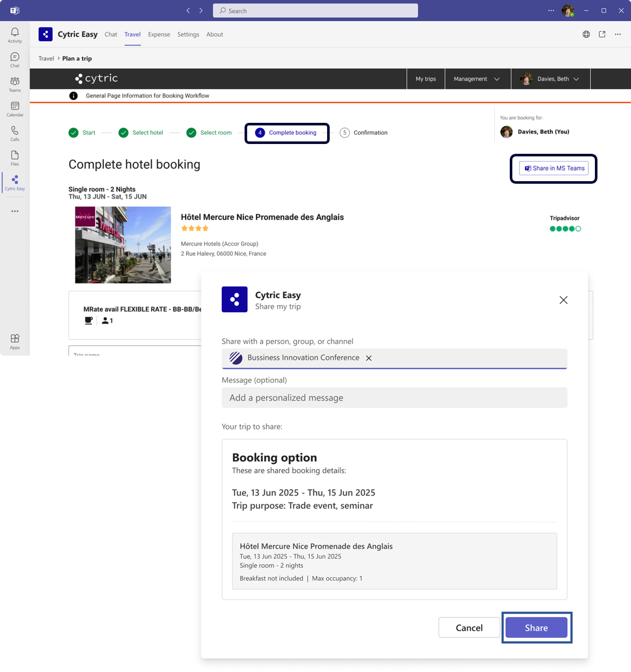Viewport: 631px width, 672px height.
Task: Expand the Management dropdown
Action: click(477, 79)
